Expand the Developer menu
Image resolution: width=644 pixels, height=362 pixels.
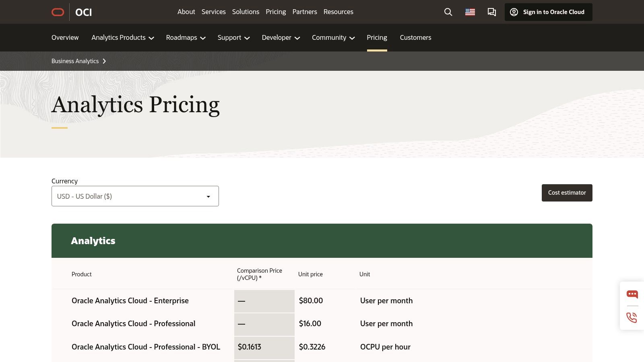pyautogui.click(x=281, y=37)
